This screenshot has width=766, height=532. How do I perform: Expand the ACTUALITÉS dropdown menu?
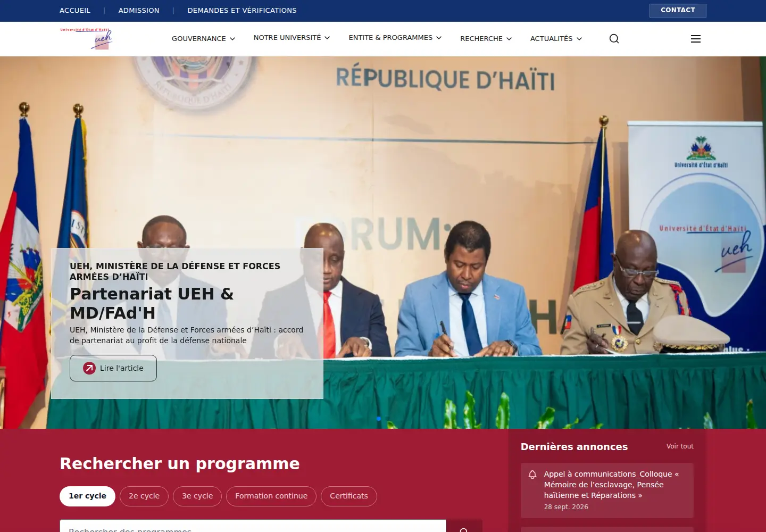pos(556,39)
